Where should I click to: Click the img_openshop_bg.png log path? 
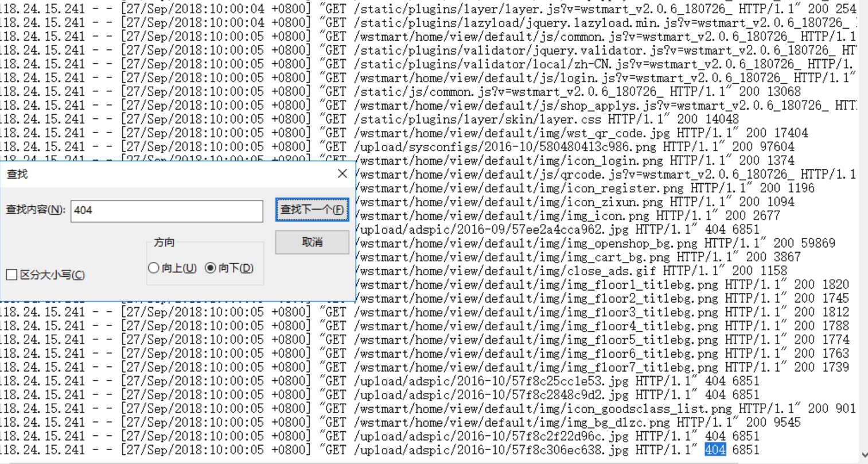coord(527,243)
